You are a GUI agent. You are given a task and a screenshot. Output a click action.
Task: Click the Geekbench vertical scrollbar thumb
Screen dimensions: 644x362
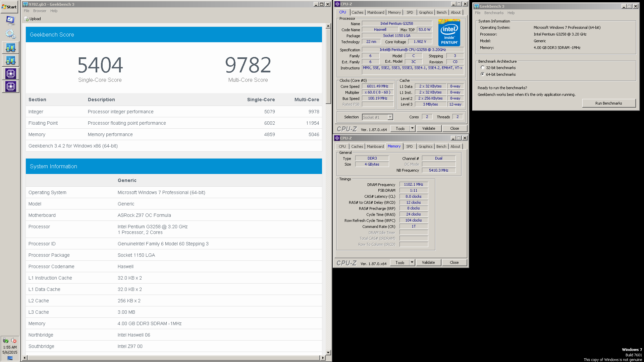(x=328, y=66)
